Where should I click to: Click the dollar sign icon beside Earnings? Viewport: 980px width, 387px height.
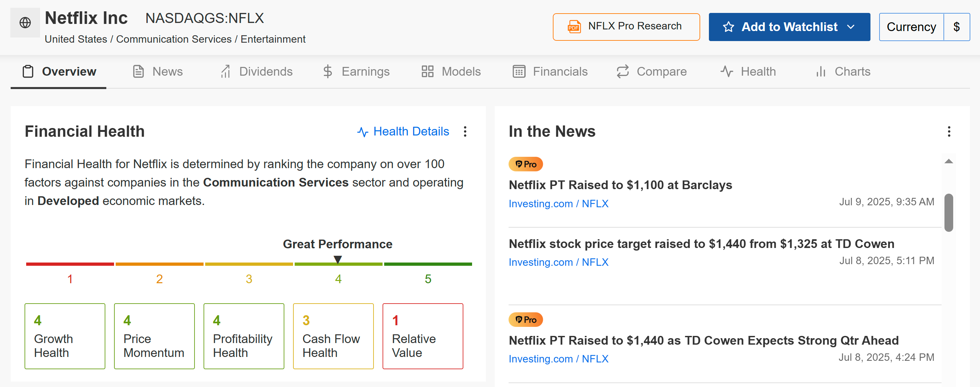pos(328,71)
